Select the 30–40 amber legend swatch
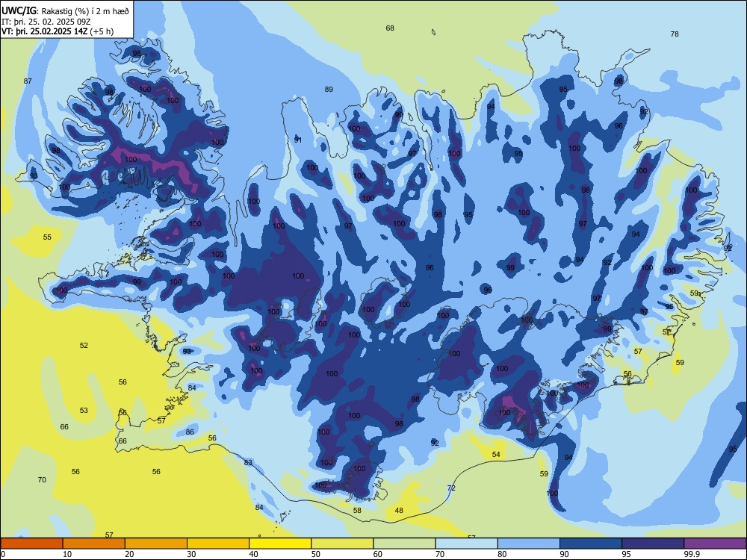 [218, 544]
